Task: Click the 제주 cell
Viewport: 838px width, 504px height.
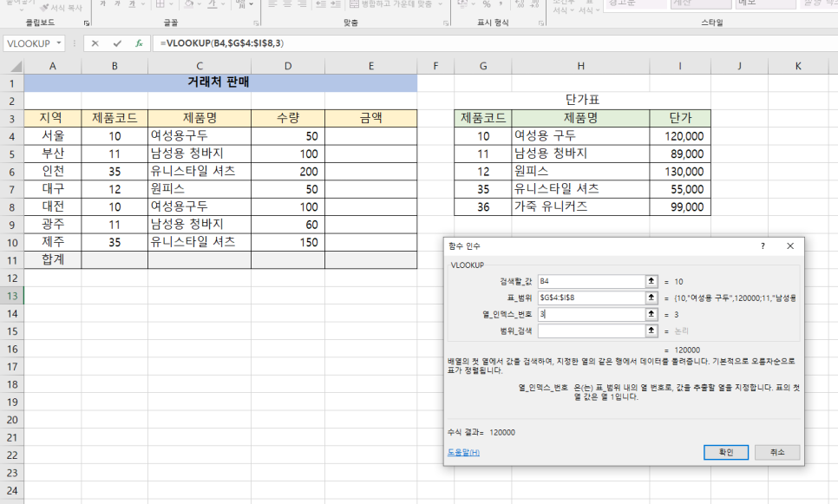Action: pos(52,242)
